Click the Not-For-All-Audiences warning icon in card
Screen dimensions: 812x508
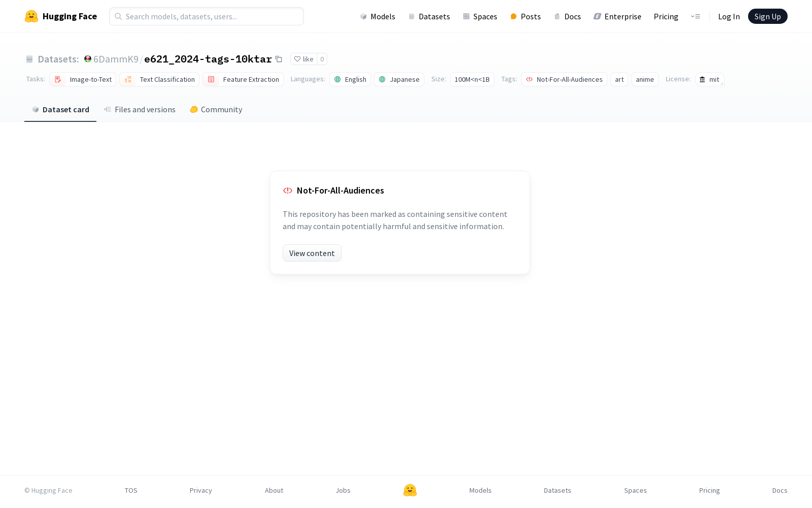pos(288,190)
